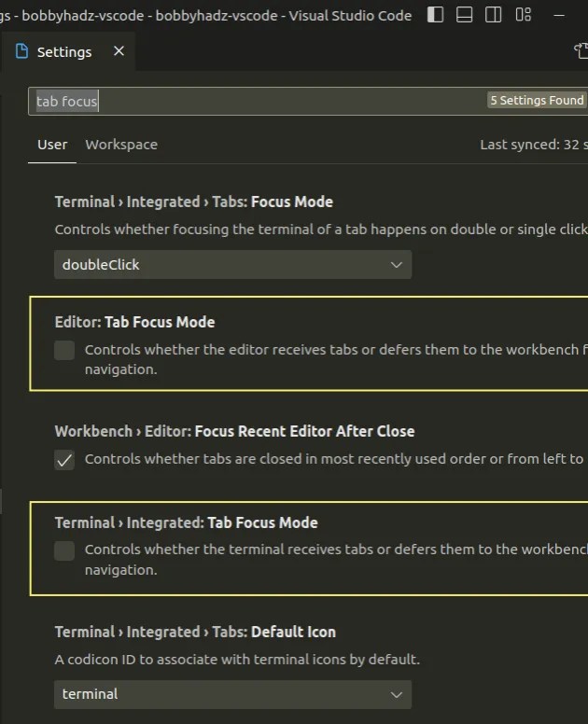Viewport: 588px width, 724px height.
Task: Click the Settings tab file icon
Action: point(21,51)
